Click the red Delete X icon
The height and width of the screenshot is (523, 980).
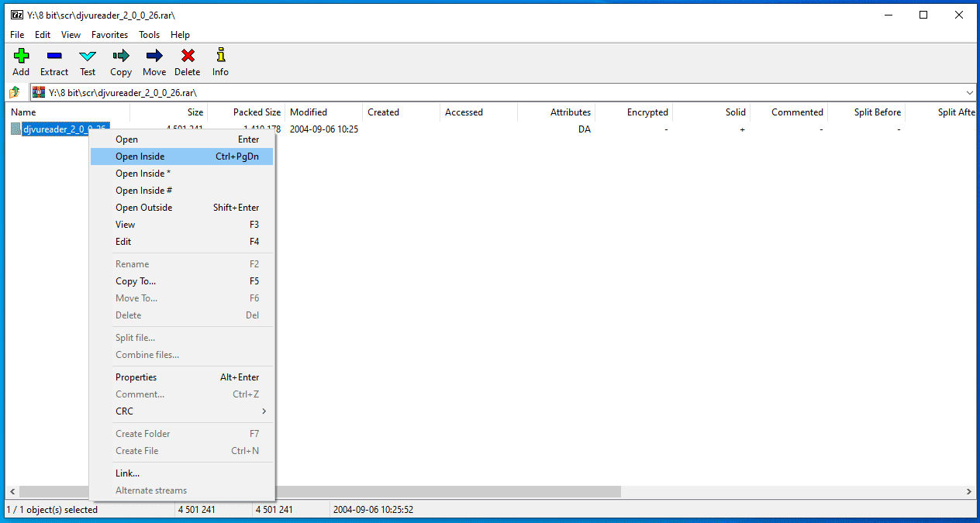187,55
